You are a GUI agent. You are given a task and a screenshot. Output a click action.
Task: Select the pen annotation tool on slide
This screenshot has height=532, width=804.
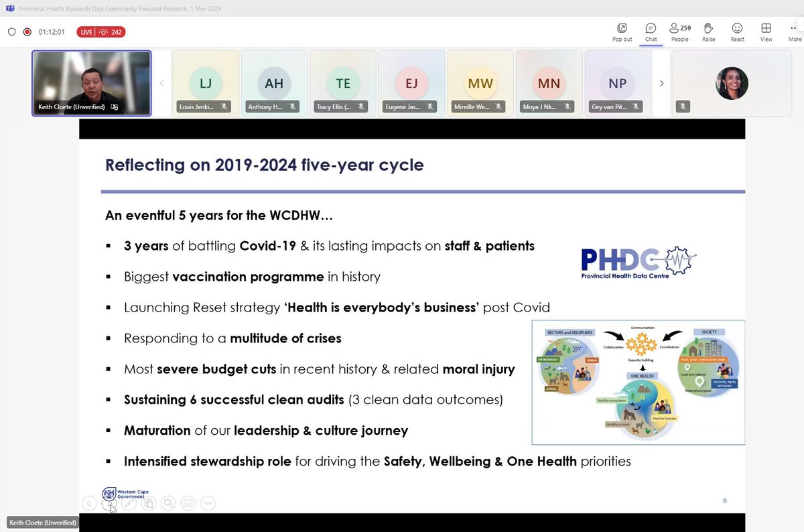click(x=129, y=503)
